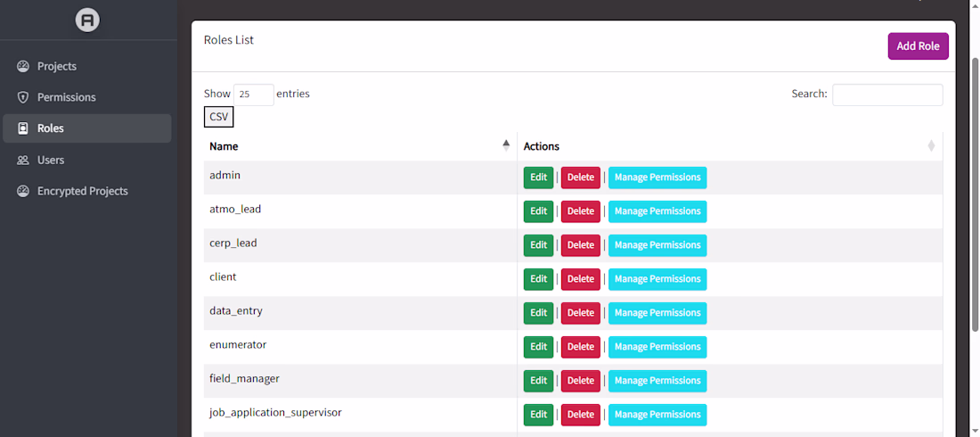
Task: Click the admin name cell
Action: tap(360, 177)
